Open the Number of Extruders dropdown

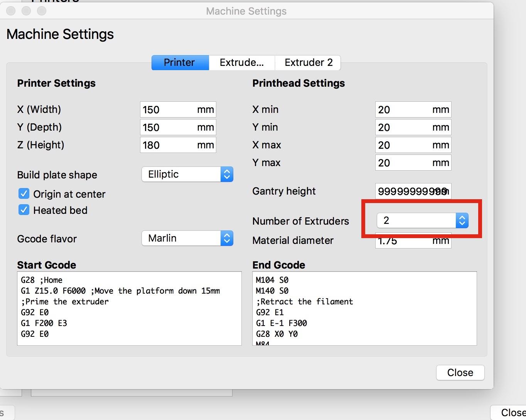coord(423,220)
